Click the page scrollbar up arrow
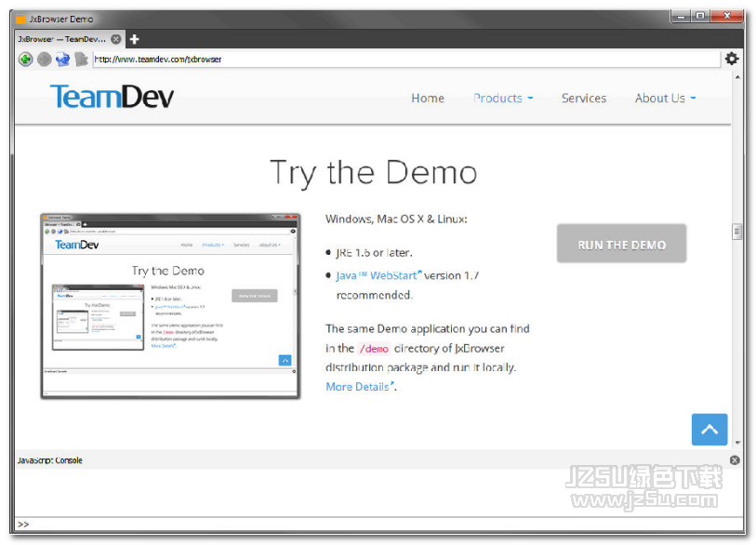Viewport: 756px width, 545px height. tap(737, 77)
